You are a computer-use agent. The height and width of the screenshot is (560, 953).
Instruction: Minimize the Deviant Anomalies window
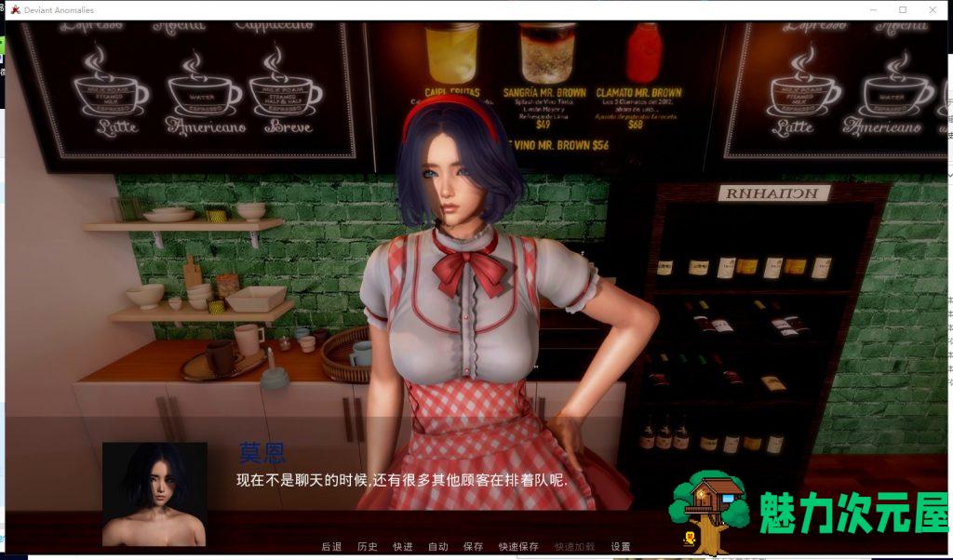click(873, 9)
